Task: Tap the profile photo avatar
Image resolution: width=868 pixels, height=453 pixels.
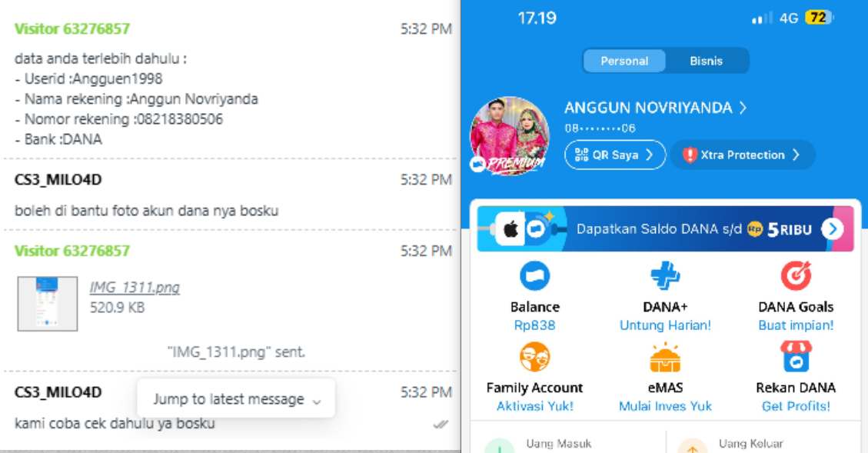Action: click(x=510, y=136)
